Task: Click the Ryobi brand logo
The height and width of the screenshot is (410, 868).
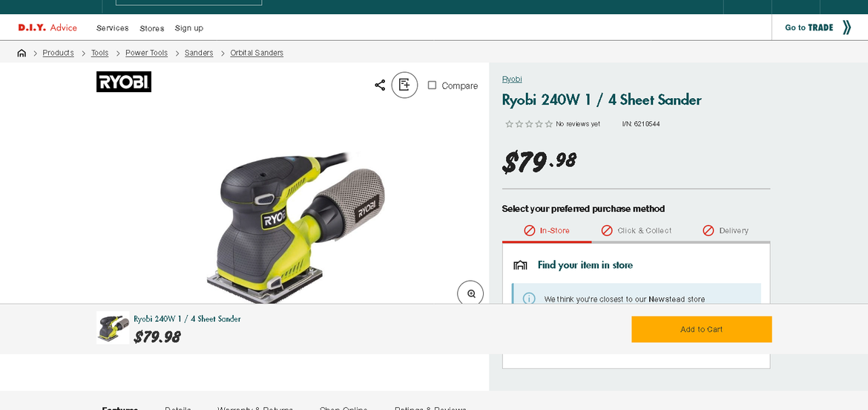Action: [124, 82]
